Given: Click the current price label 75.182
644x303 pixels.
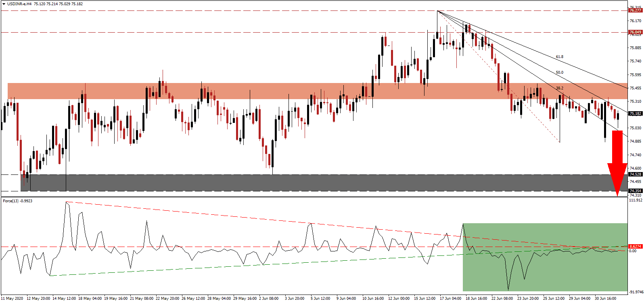Looking at the screenshot, I should (636, 114).
